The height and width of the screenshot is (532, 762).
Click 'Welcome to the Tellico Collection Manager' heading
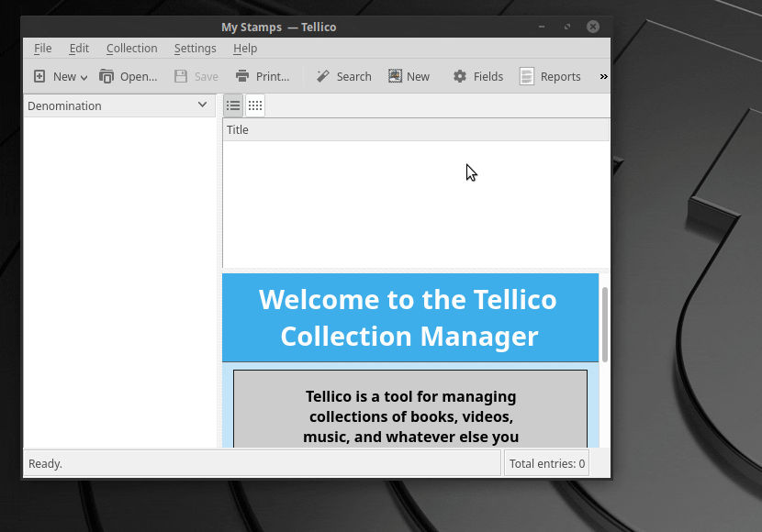(409, 317)
